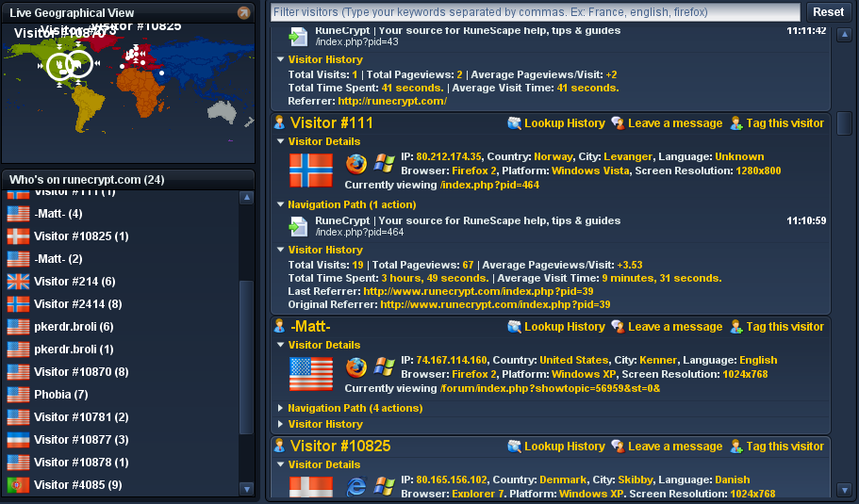Click the Leave a message icon for -Matt-
Screen dimensions: 859x504
point(618,327)
